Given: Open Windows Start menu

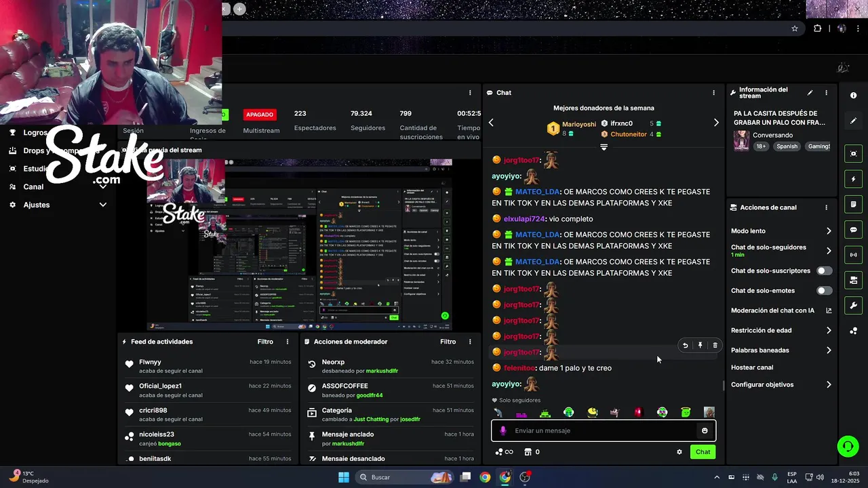Looking at the screenshot, I should 344,477.
